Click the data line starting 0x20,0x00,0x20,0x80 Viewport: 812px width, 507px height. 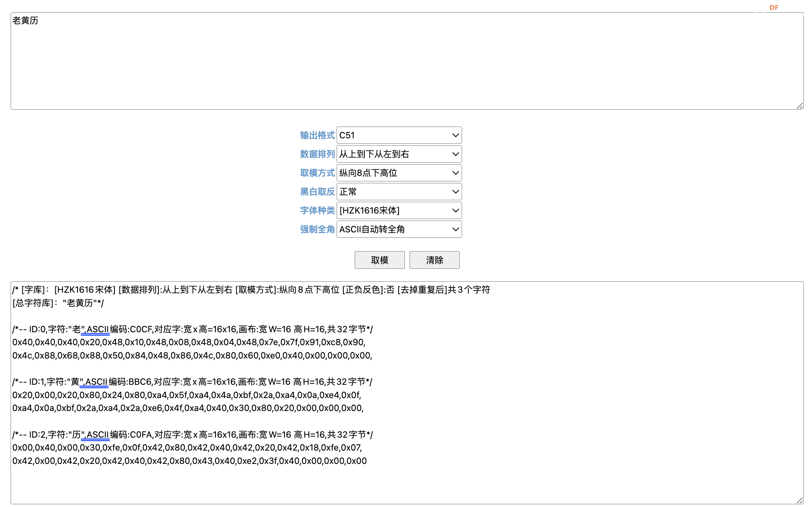click(187, 395)
